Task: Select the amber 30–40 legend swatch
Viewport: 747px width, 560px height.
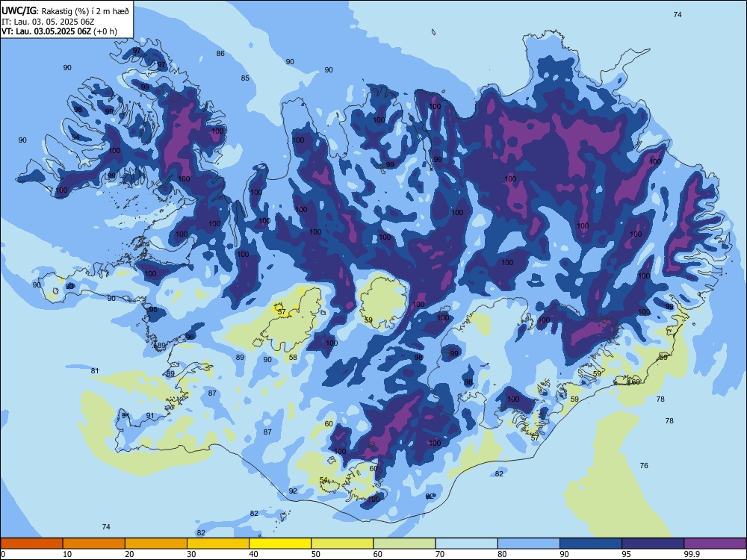Action: point(218,544)
